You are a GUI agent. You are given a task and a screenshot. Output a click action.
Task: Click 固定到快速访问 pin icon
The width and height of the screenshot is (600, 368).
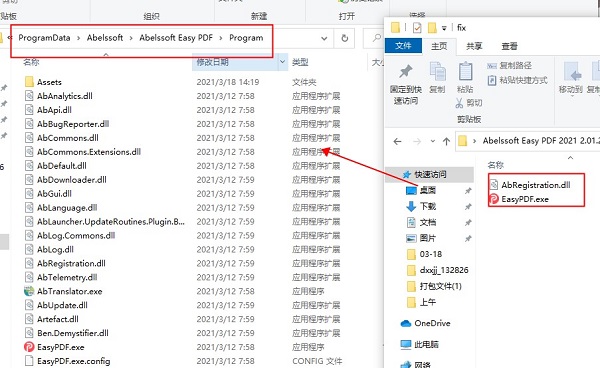(406, 71)
